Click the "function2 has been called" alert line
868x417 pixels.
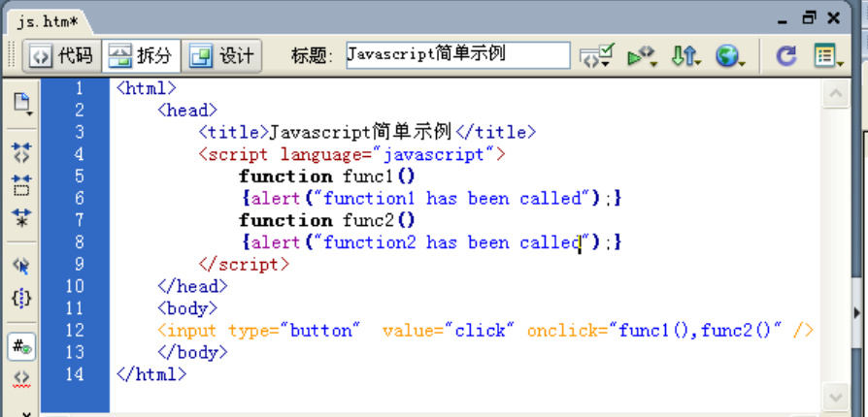coord(431,242)
